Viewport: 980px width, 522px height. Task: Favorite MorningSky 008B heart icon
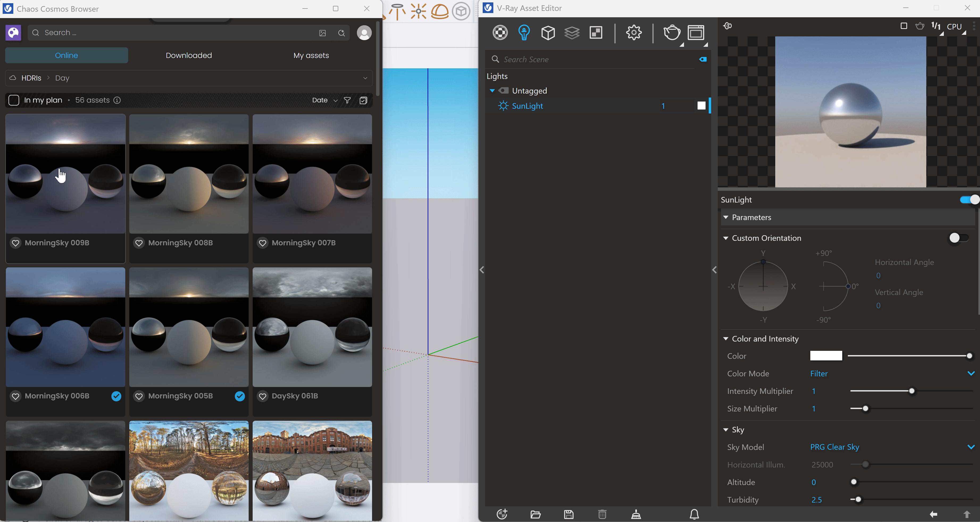(x=139, y=243)
